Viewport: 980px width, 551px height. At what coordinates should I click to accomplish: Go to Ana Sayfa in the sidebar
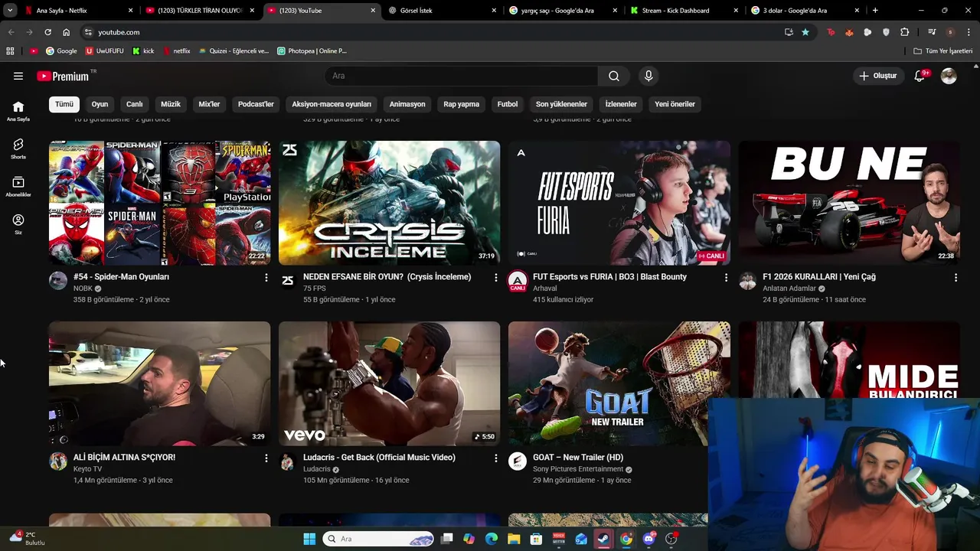(18, 111)
